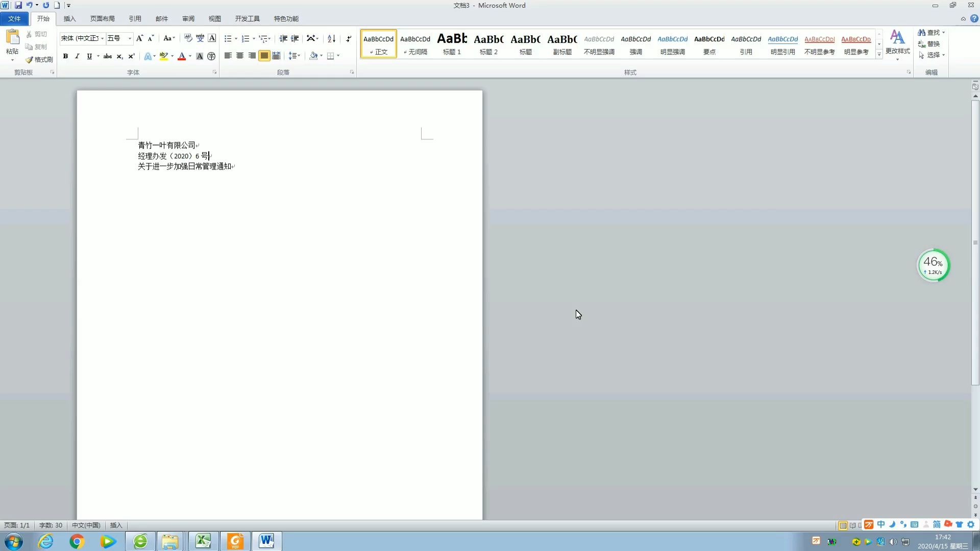The image size is (980, 551).
Task: Click word count (字数: 30) in status bar
Action: 51,525
